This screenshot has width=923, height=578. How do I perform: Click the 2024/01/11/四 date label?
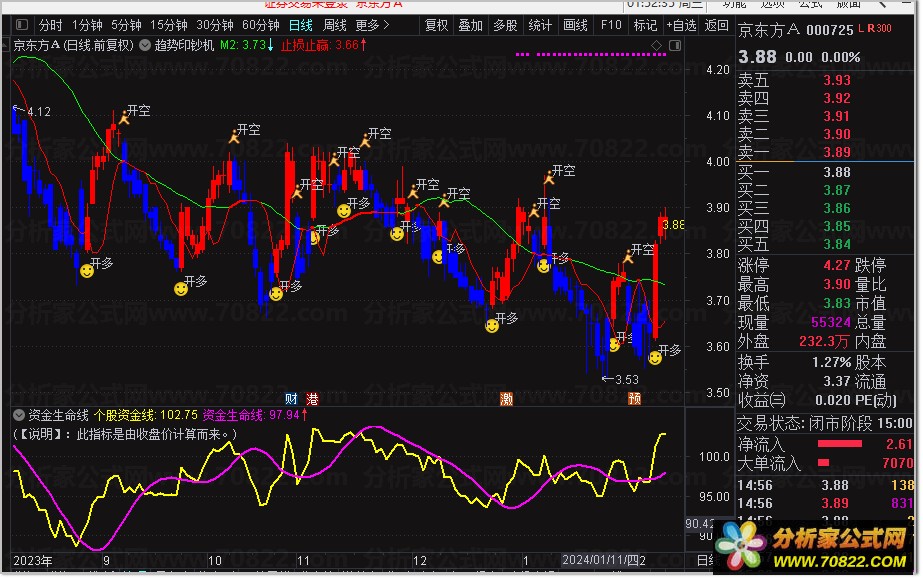click(600, 560)
